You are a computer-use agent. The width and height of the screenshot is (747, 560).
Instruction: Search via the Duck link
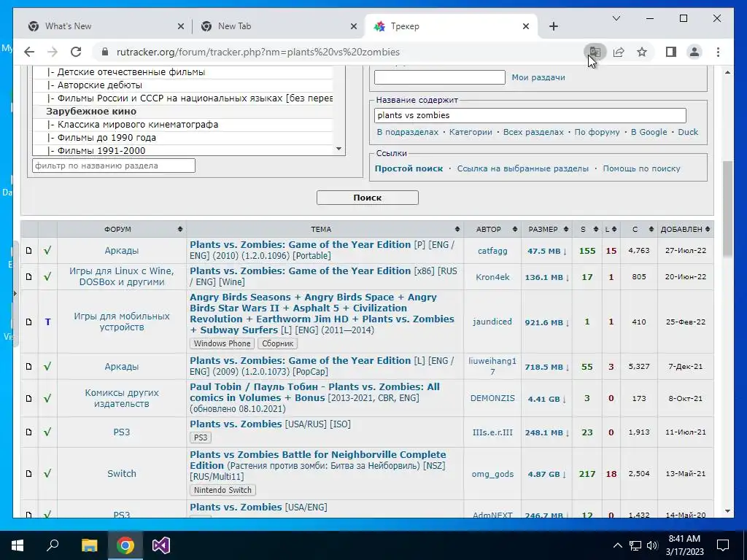(688, 132)
